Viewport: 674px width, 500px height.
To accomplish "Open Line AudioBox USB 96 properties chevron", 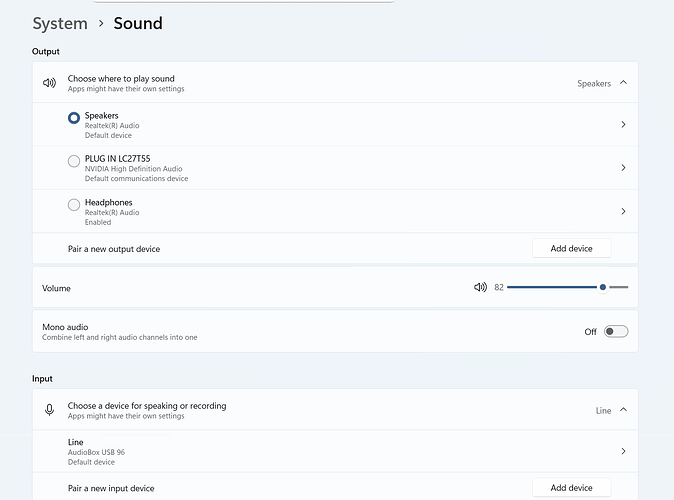I will (x=623, y=451).
